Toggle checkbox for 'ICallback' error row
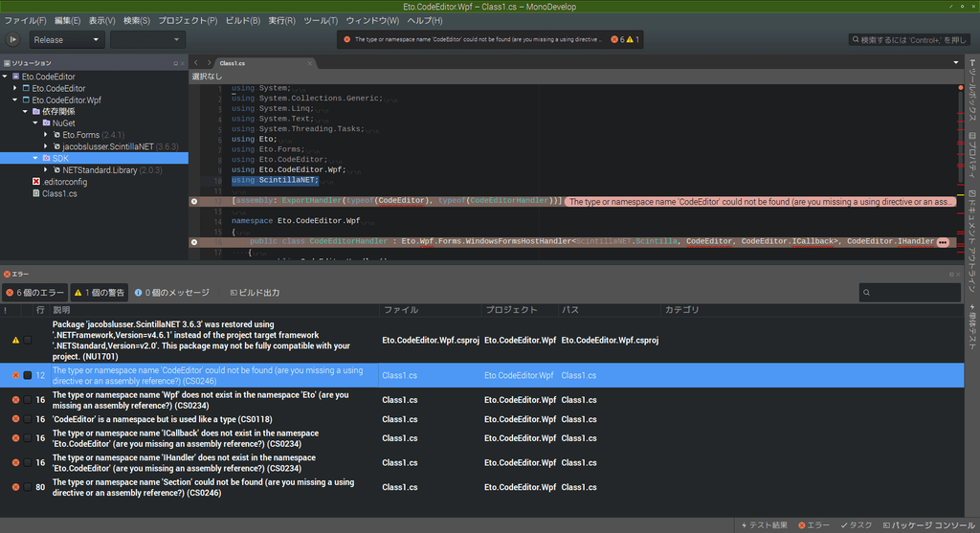The height and width of the screenshot is (533, 980). 28,438
